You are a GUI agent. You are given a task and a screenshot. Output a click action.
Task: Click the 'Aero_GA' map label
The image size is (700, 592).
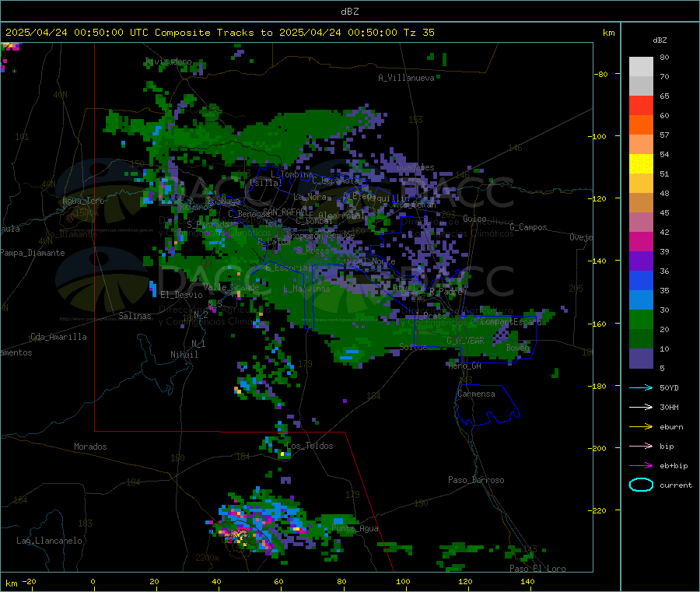[x=465, y=366]
